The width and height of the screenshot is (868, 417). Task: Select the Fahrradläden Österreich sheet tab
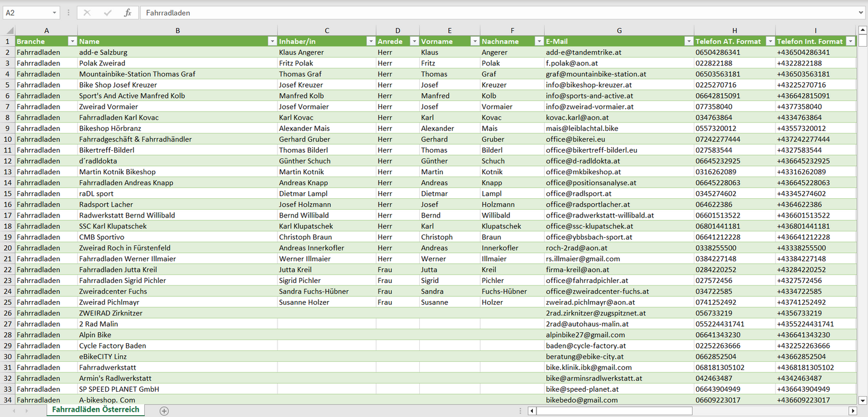pos(96,410)
